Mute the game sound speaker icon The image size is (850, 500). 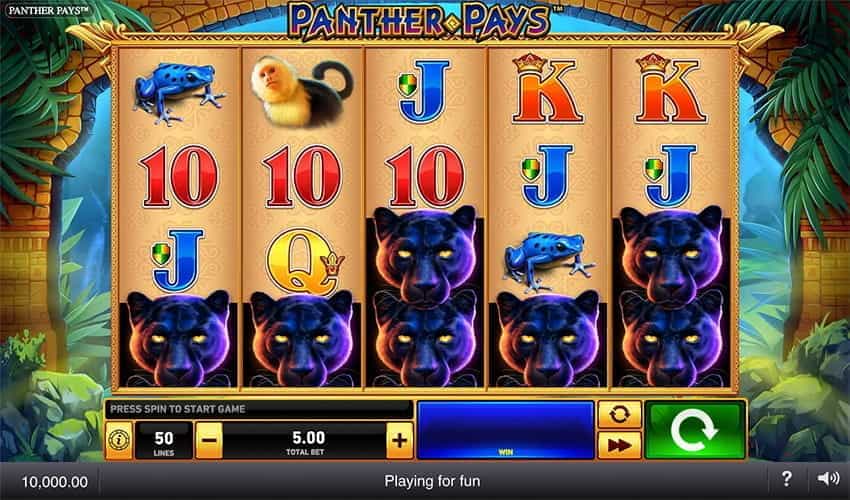tap(828, 478)
